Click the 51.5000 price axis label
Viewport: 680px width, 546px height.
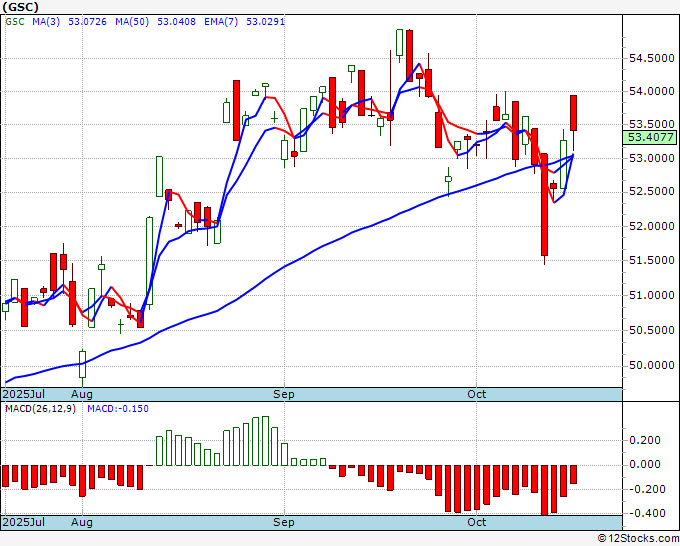[651, 260]
